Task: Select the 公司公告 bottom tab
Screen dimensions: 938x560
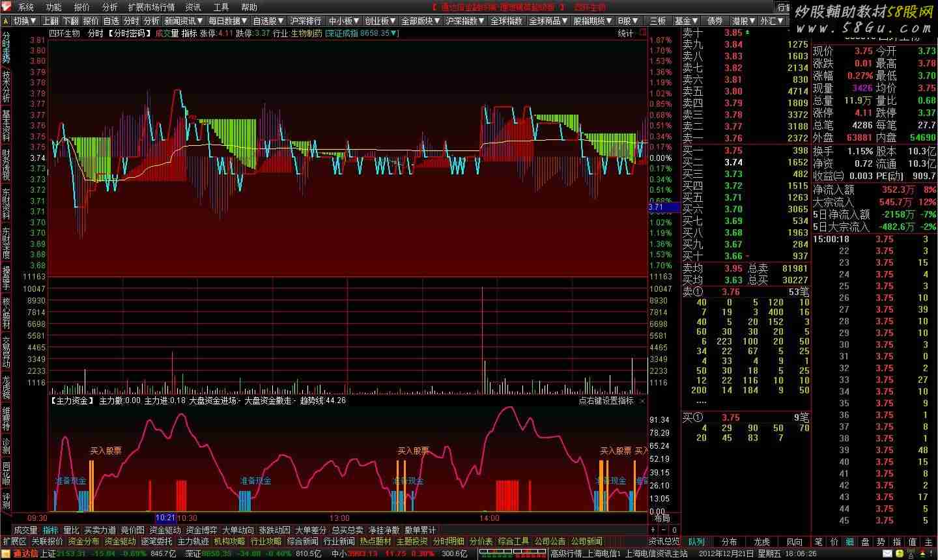Action: pyautogui.click(x=550, y=542)
